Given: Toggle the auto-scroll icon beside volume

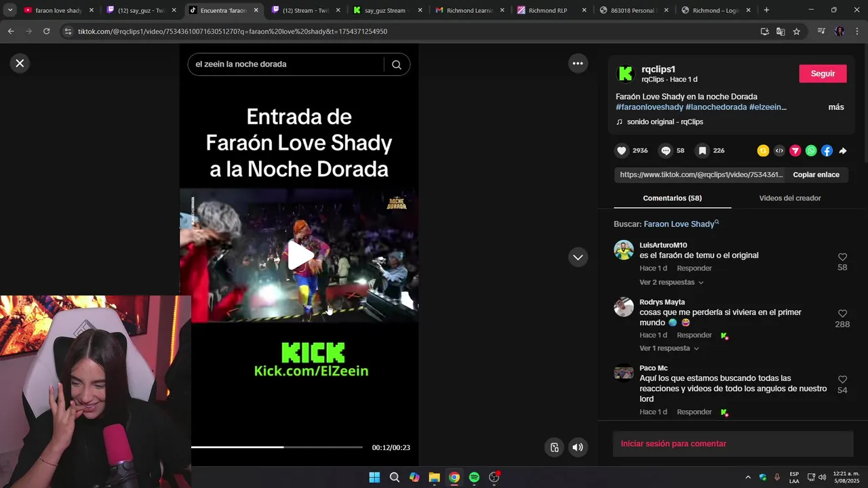Looking at the screenshot, I should (x=554, y=447).
